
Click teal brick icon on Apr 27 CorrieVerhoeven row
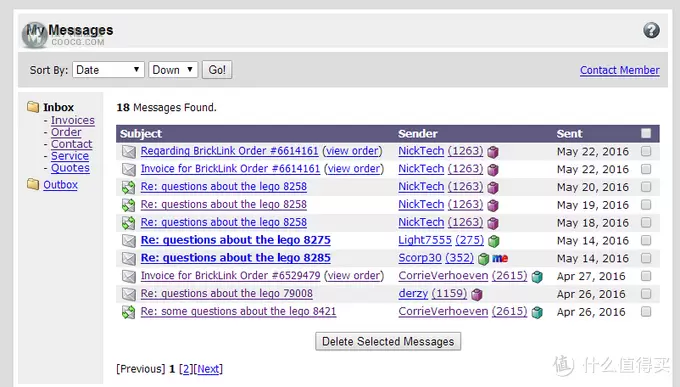537,277
